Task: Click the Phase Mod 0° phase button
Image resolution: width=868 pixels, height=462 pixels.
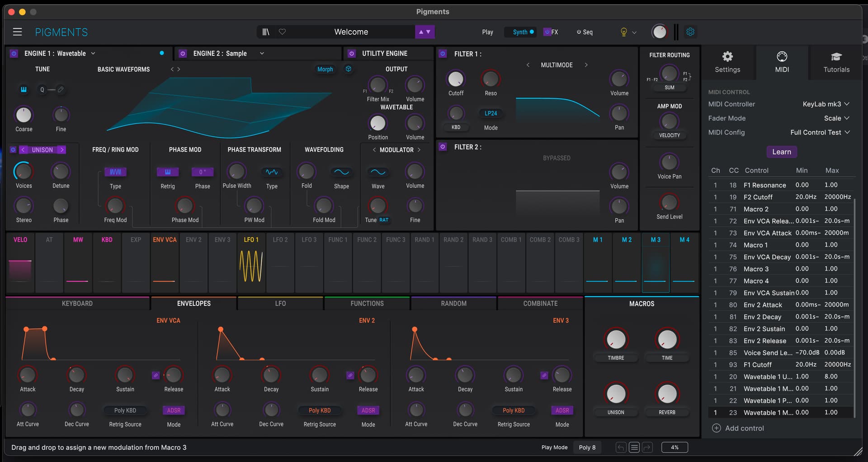Action: (202, 172)
